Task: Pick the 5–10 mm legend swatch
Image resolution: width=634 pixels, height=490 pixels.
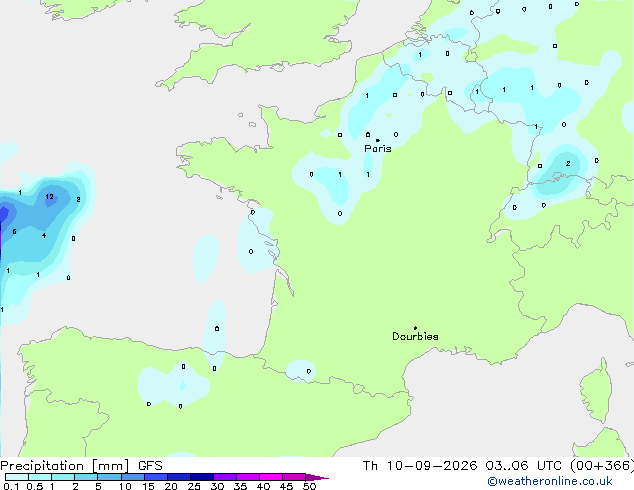Action: 109,477
